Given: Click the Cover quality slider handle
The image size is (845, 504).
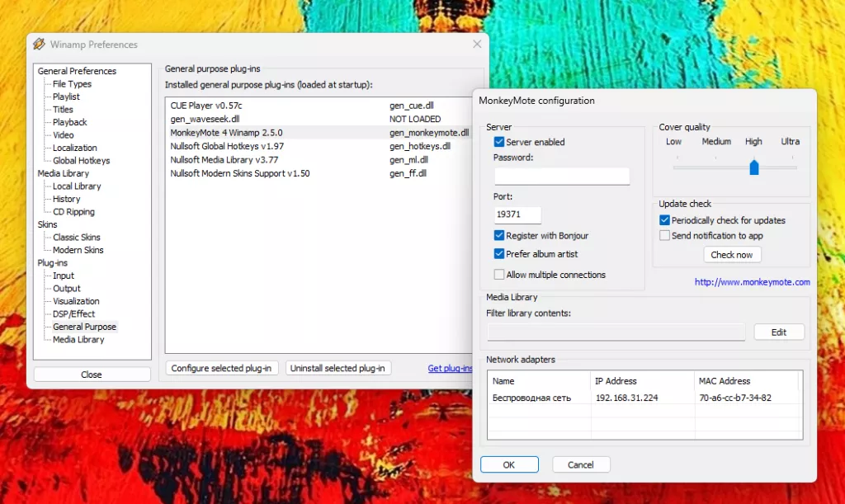Looking at the screenshot, I should 753,167.
